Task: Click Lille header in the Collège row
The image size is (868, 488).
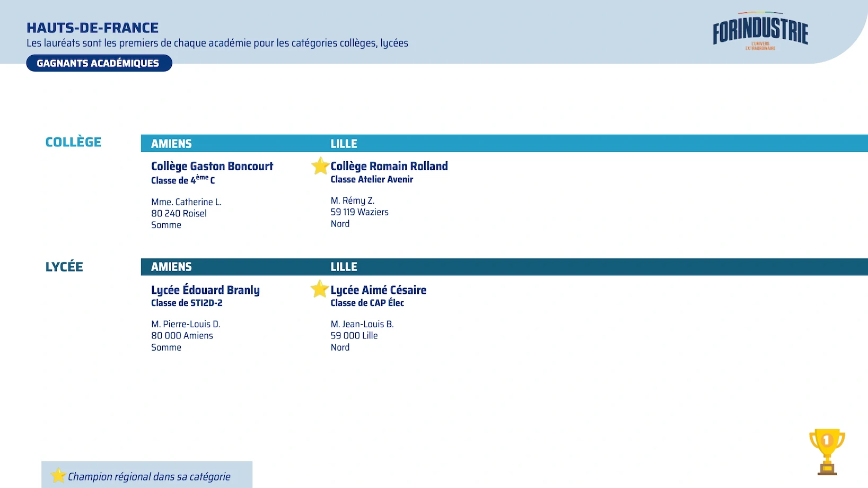Action: point(344,144)
